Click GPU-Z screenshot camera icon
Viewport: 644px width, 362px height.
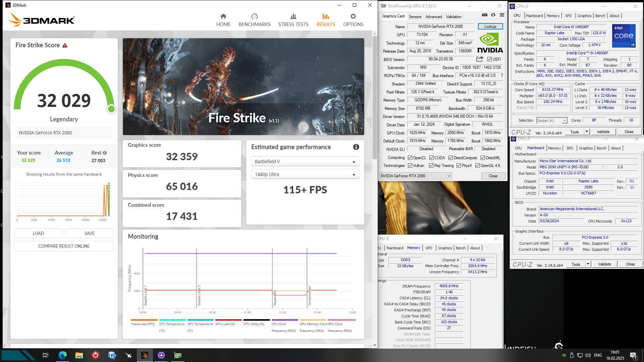[485, 15]
